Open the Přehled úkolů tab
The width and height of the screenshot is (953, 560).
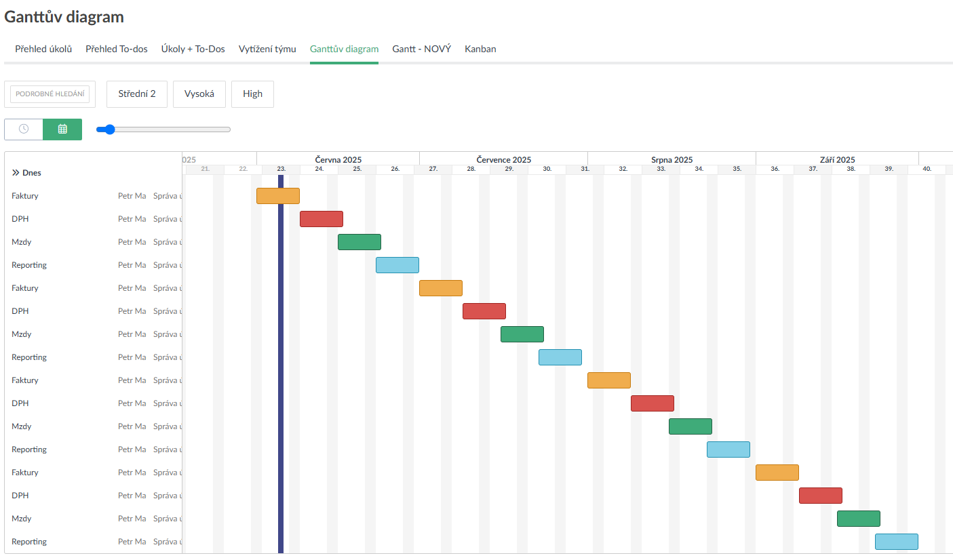point(43,49)
